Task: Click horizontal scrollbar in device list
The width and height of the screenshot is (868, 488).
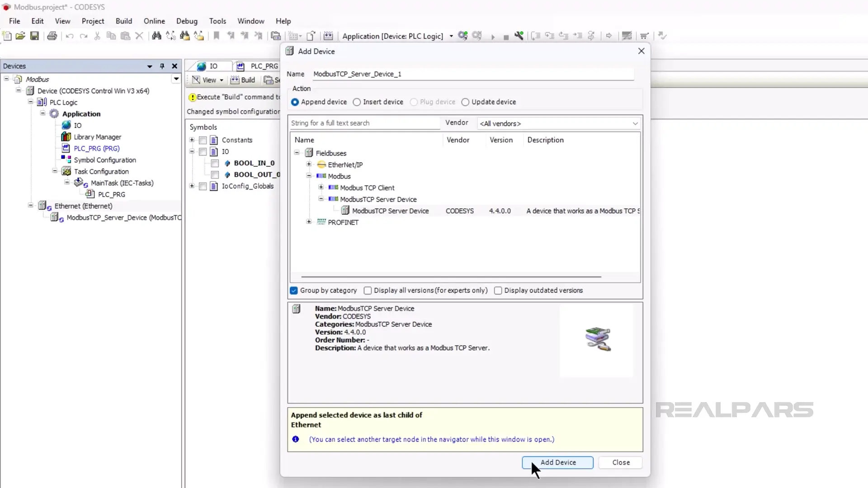Action: (x=451, y=277)
